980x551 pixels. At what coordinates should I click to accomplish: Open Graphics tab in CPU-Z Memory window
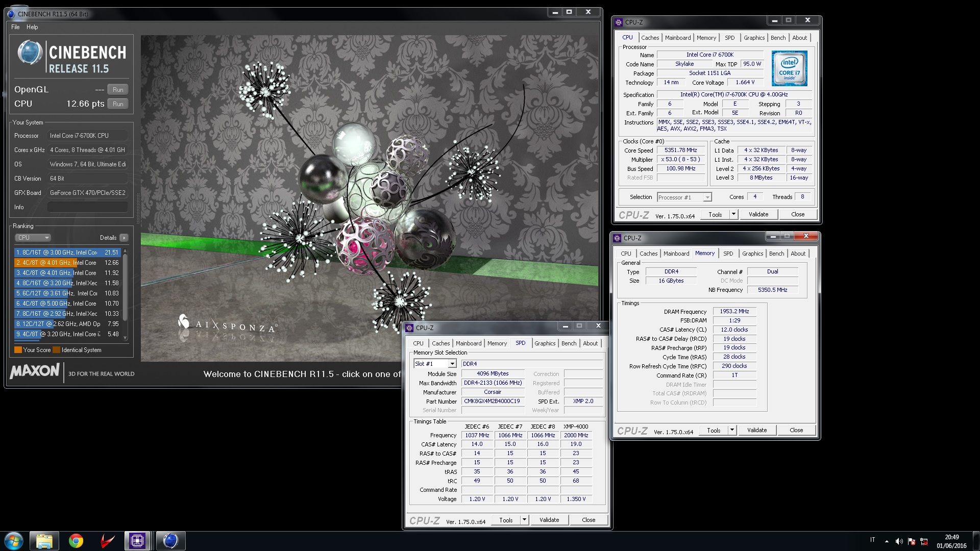point(752,254)
